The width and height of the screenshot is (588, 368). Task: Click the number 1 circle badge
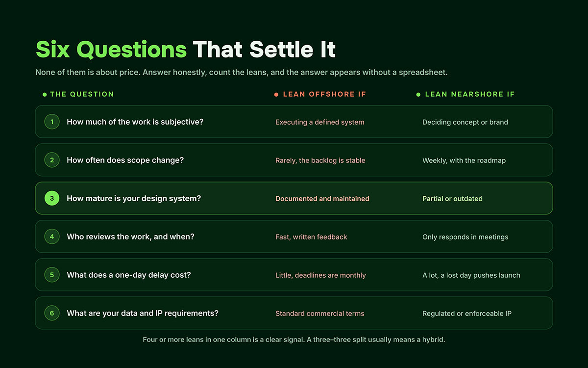click(x=52, y=122)
